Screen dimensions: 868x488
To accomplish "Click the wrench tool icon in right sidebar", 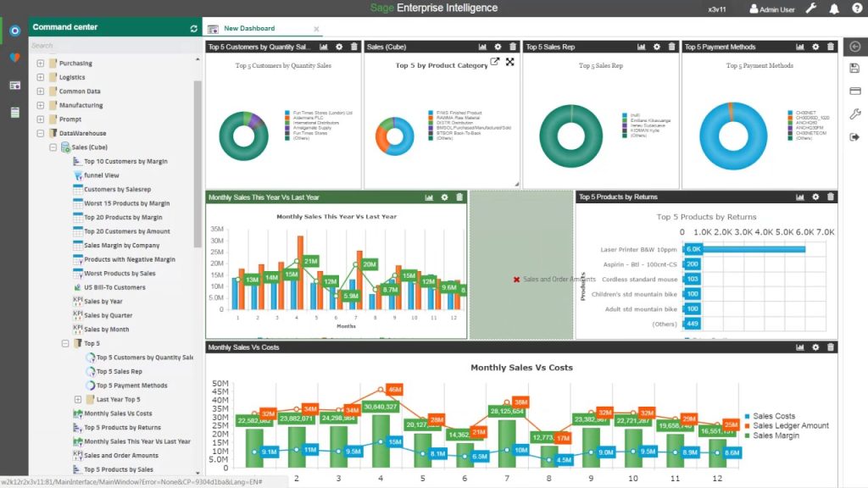I will (856, 110).
